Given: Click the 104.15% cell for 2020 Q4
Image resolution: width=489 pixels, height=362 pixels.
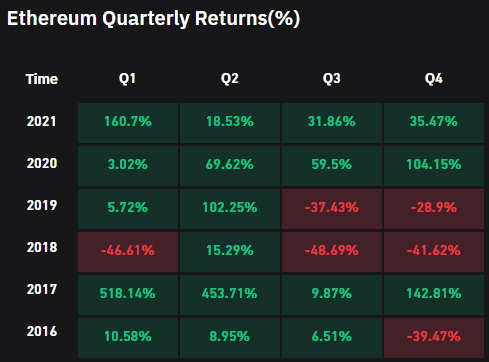Looking at the screenshot, I should [434, 166].
